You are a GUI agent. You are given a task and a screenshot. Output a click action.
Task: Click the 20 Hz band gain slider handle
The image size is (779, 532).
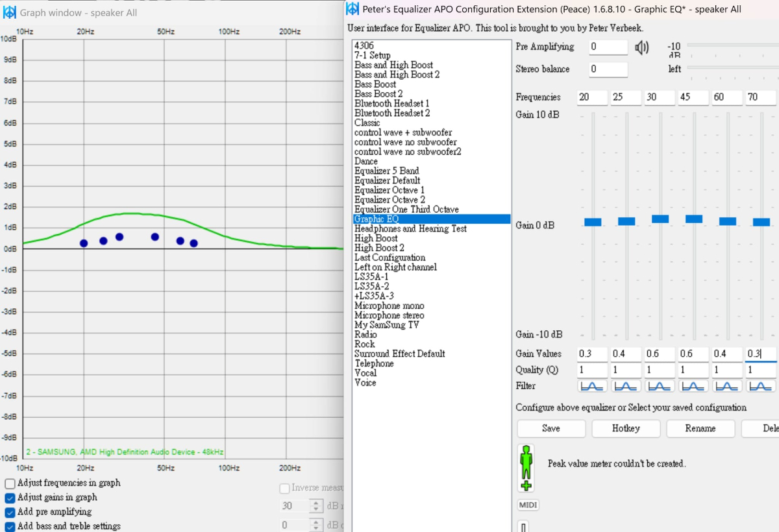point(593,222)
